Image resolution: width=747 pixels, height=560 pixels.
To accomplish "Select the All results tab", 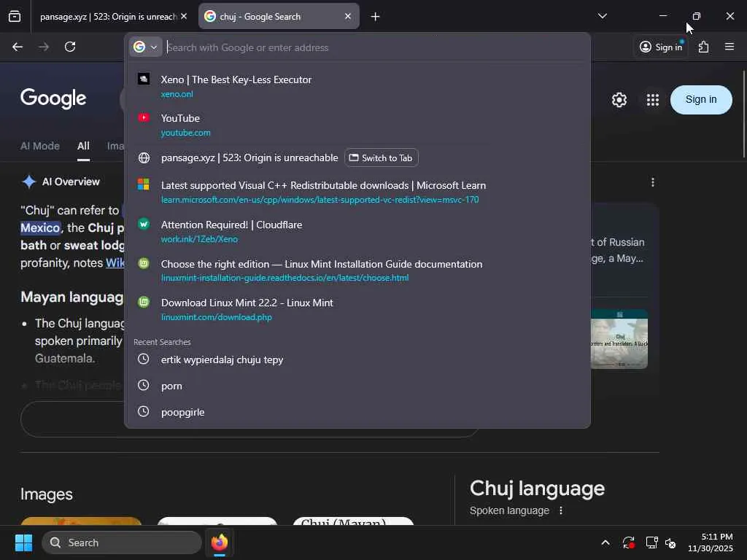I will [x=83, y=146].
